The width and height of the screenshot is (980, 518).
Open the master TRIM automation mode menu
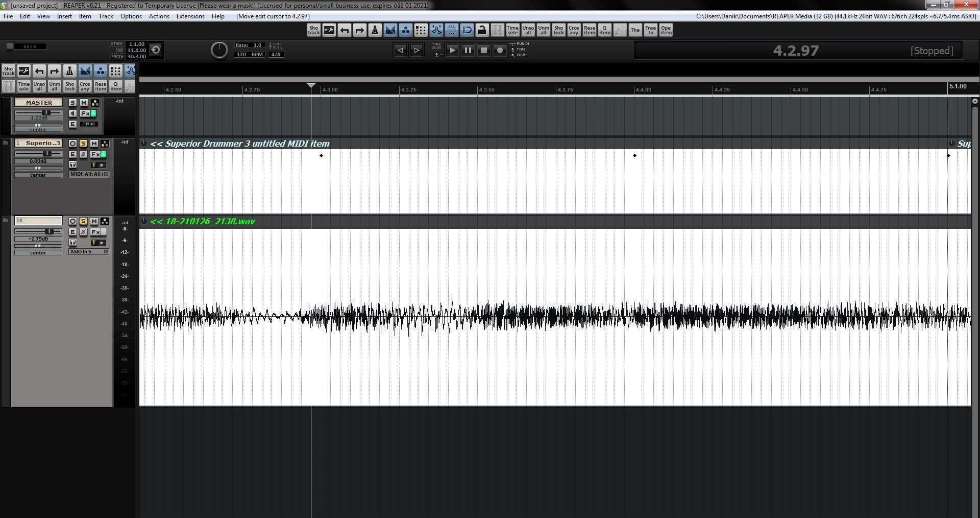89,124
